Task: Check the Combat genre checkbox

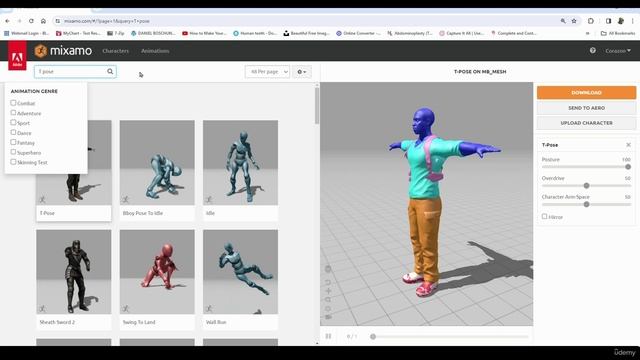Action: 13,103
